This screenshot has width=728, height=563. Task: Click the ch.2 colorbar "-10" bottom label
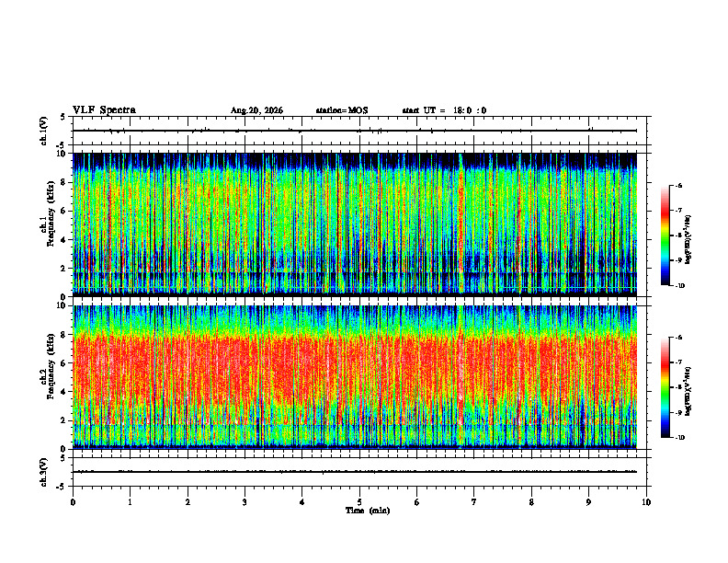(x=679, y=438)
